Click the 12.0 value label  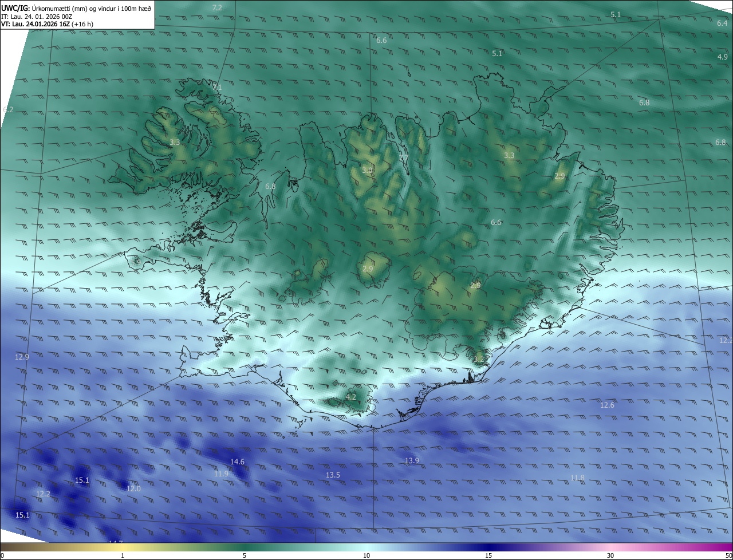[133, 488]
